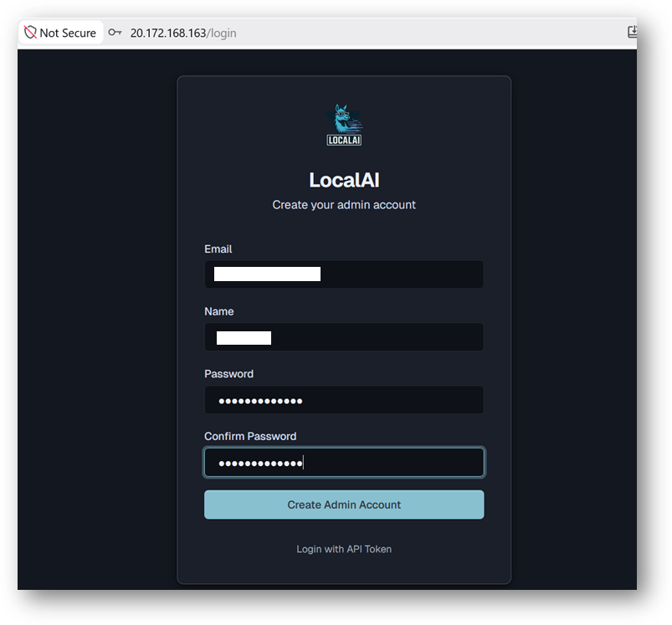The image size is (672, 625).
Task: Click the 'Create your admin account' subtitle
Action: (344, 205)
